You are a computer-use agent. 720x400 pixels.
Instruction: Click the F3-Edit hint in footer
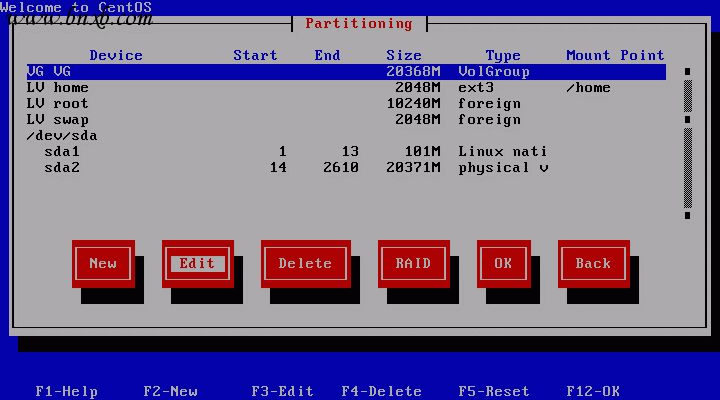click(x=282, y=392)
